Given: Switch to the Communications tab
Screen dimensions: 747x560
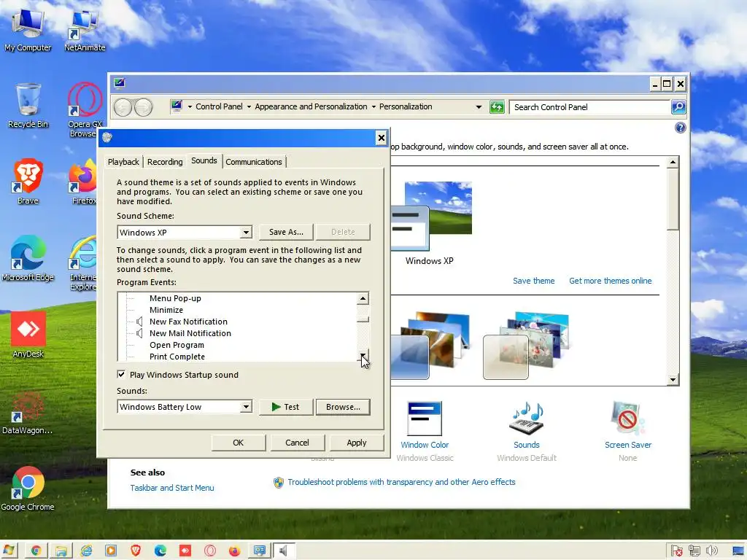Looking at the screenshot, I should click(254, 162).
